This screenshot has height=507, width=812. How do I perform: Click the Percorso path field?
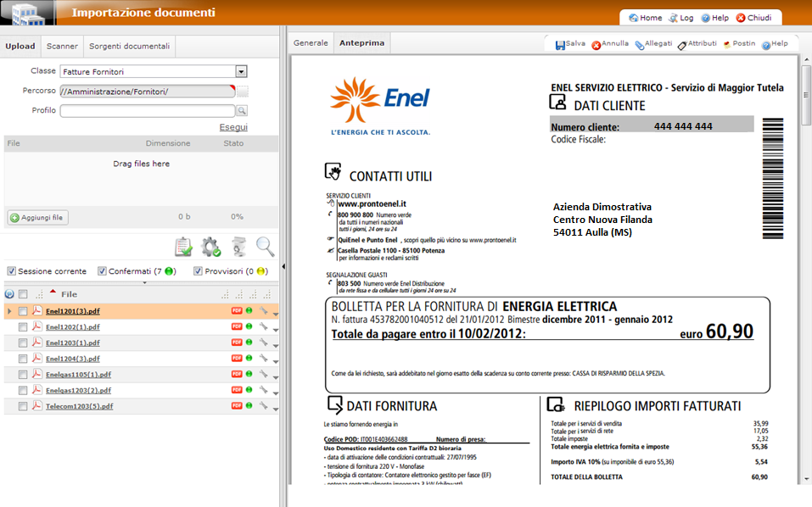click(148, 92)
